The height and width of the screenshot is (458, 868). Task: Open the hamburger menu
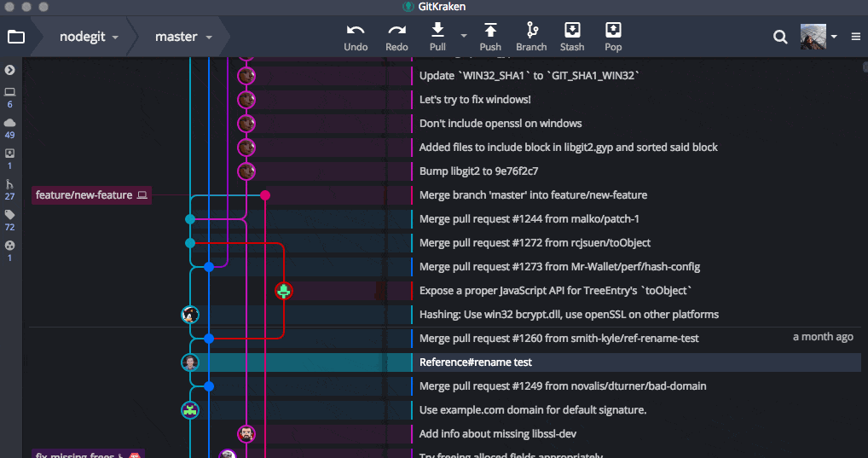pyautogui.click(x=856, y=37)
